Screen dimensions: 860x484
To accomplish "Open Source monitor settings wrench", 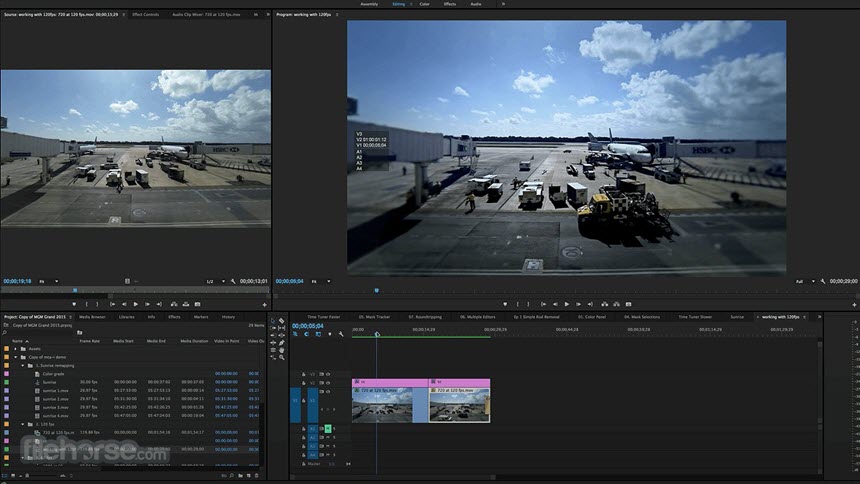I will tap(233, 281).
